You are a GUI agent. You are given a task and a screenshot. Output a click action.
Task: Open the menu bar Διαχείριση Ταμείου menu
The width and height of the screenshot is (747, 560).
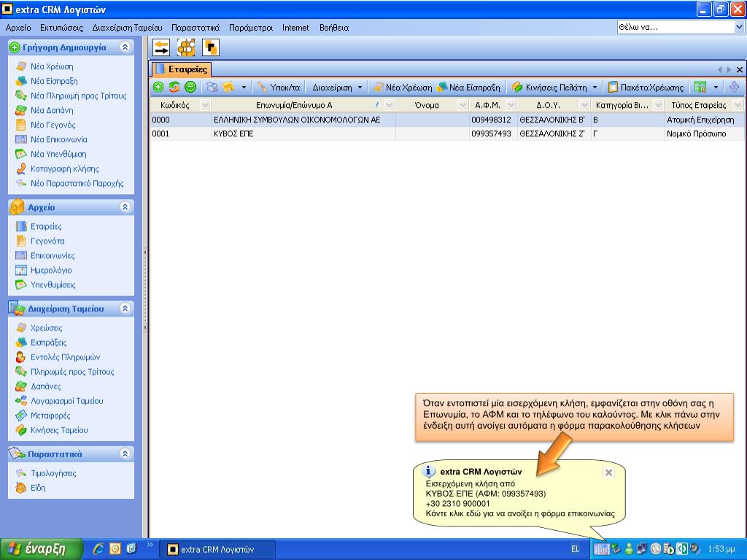click(x=127, y=28)
